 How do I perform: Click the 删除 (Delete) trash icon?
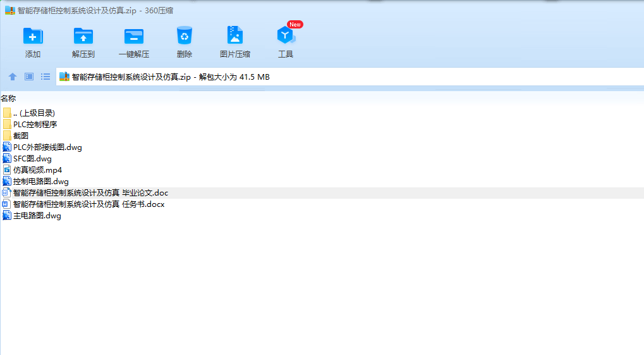(x=185, y=36)
